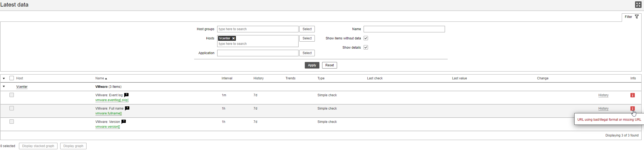This screenshot has width=644, height=152.
Task: Remove the Vcenter host tag
Action: (233, 38)
